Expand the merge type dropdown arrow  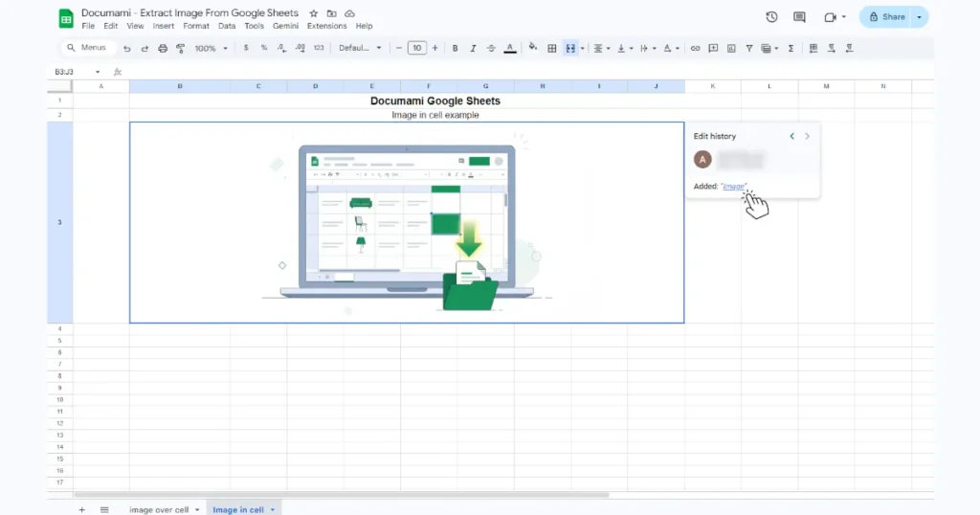pyautogui.click(x=583, y=48)
